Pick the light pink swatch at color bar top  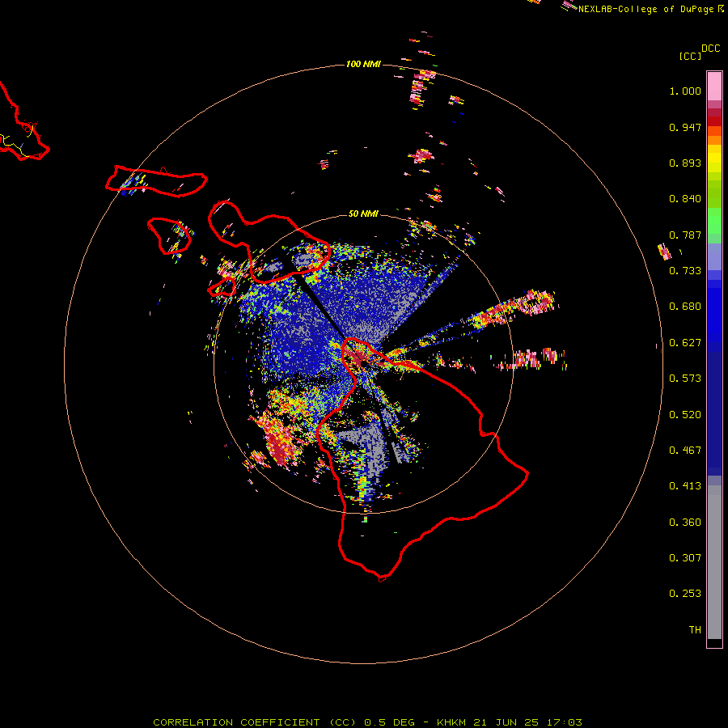coord(714,87)
